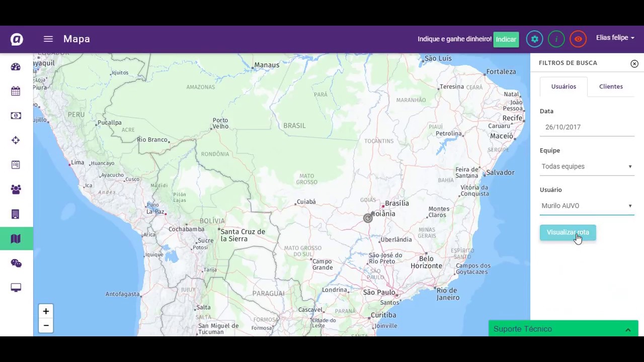Click the Recife map label

click(x=512, y=118)
